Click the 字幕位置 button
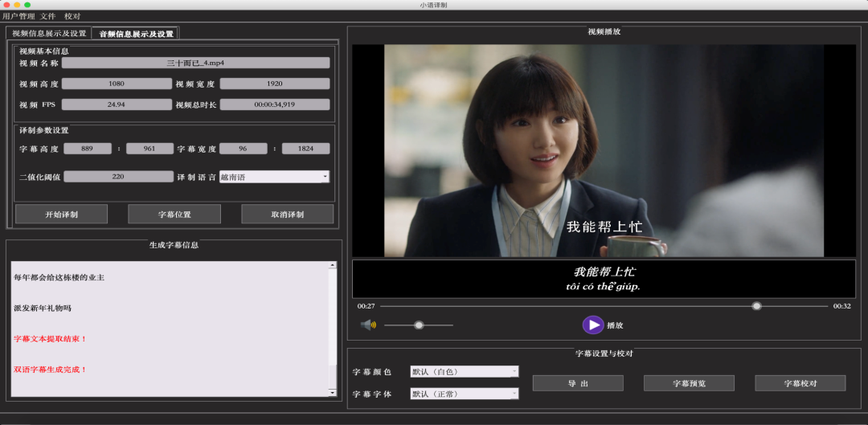 174,215
